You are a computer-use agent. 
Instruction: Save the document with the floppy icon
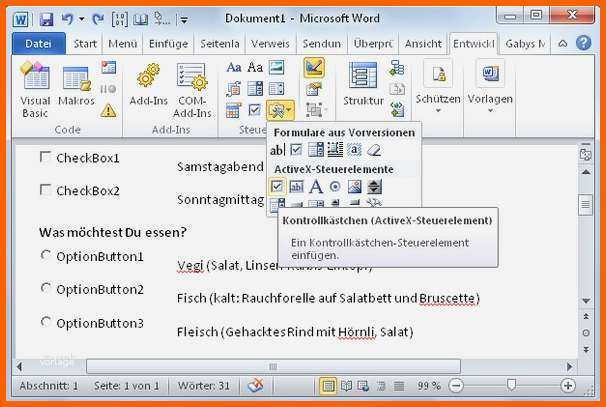46,19
